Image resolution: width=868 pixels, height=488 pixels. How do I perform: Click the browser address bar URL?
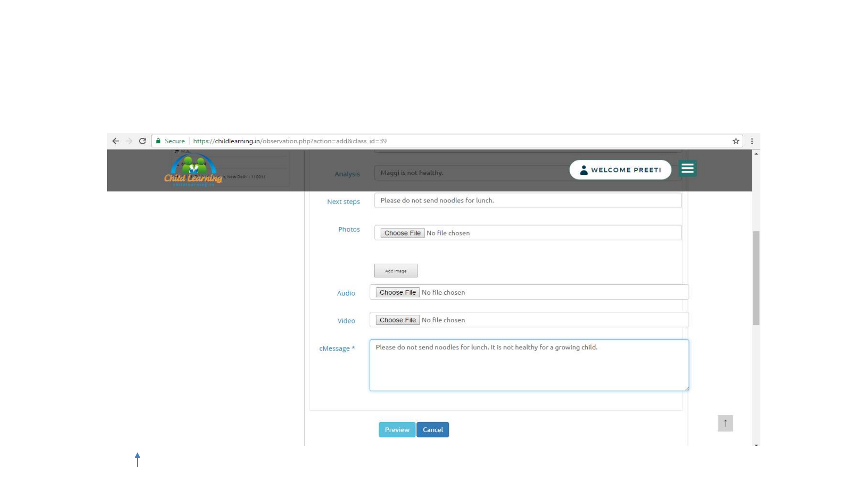click(x=289, y=141)
